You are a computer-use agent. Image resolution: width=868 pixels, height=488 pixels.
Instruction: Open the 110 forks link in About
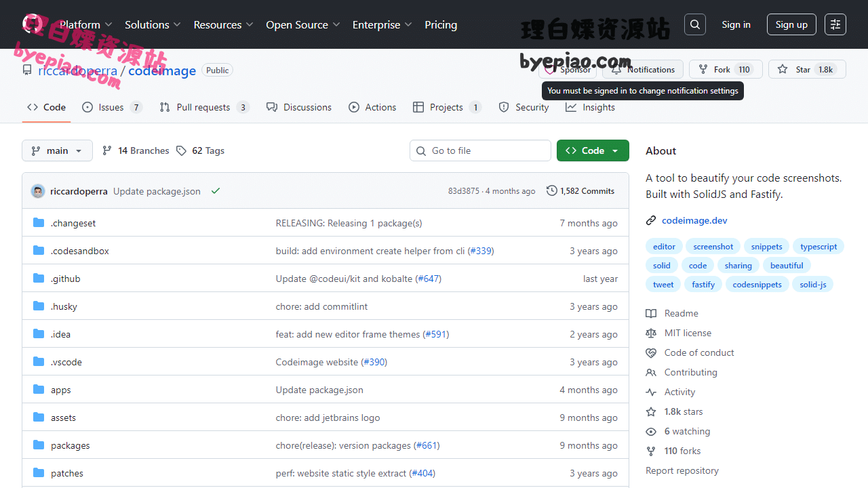tap(682, 451)
